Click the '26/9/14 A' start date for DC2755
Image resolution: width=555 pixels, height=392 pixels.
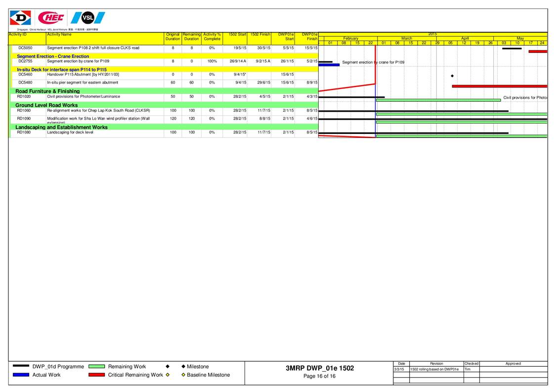238,61
